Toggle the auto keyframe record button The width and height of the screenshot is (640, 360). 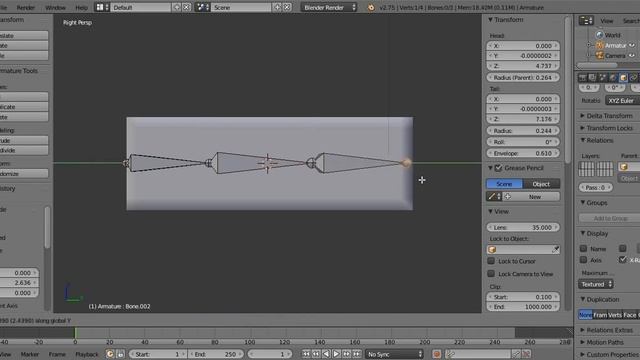point(436,354)
